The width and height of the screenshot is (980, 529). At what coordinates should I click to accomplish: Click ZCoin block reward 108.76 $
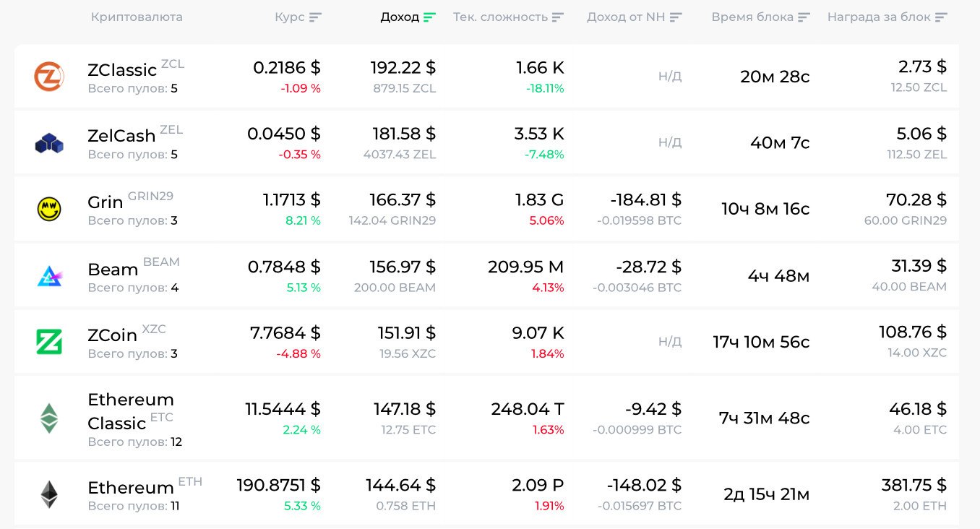tap(913, 332)
